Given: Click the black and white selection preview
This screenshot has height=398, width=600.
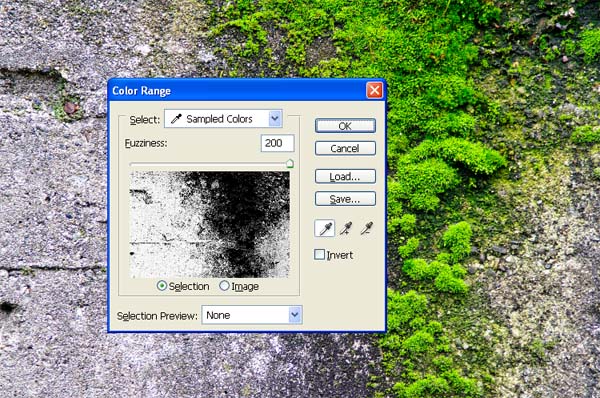Looking at the screenshot, I should click(x=210, y=225).
